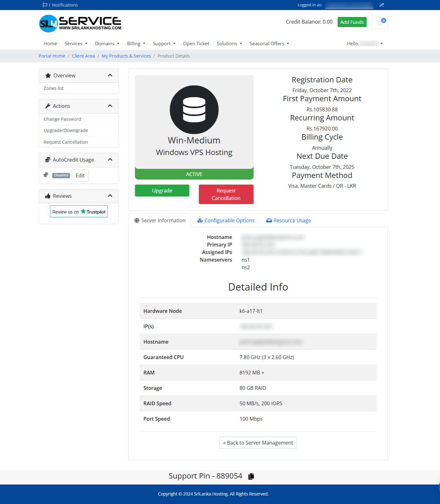This screenshot has width=440, height=504.
Task: Collapse the Actions panel chevron
Action: (110, 106)
